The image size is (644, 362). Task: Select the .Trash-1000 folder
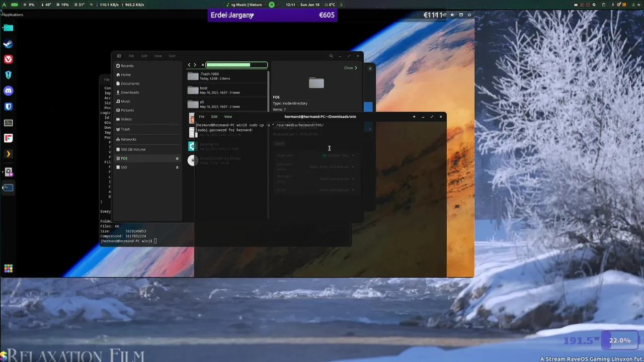[x=227, y=76]
